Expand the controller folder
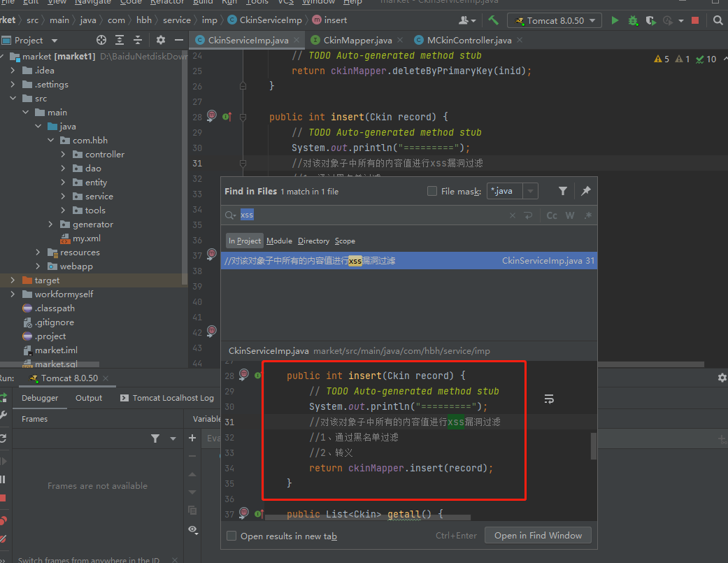The width and height of the screenshot is (728, 563). (x=63, y=155)
